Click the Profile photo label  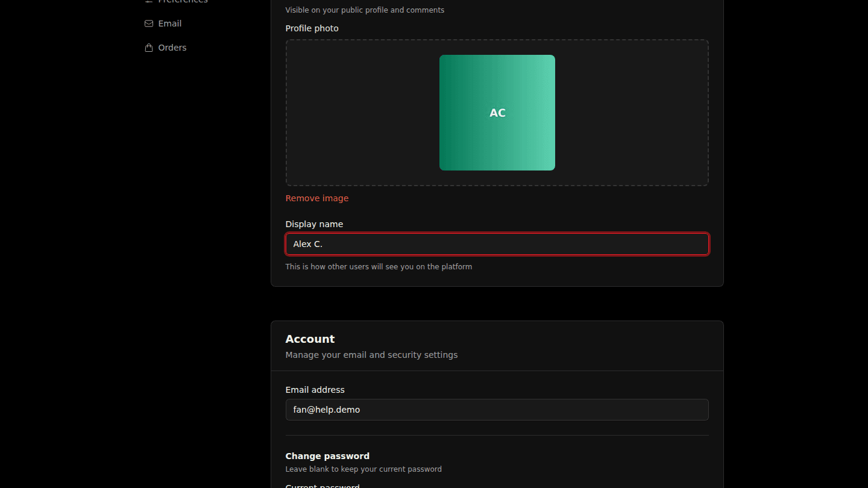[x=312, y=28]
